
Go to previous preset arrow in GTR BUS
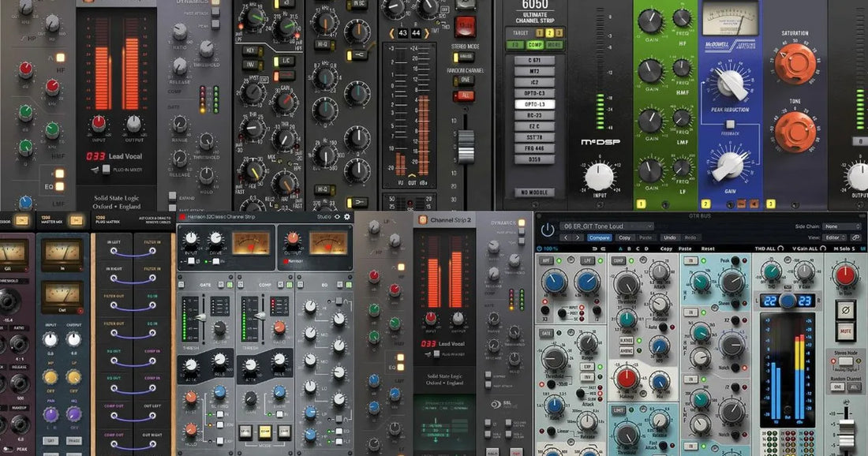tap(566, 237)
